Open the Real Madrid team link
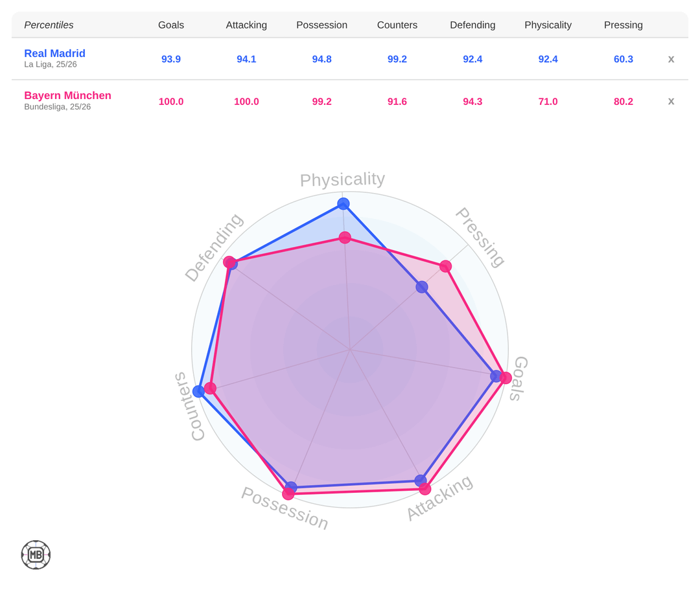 [x=54, y=53]
